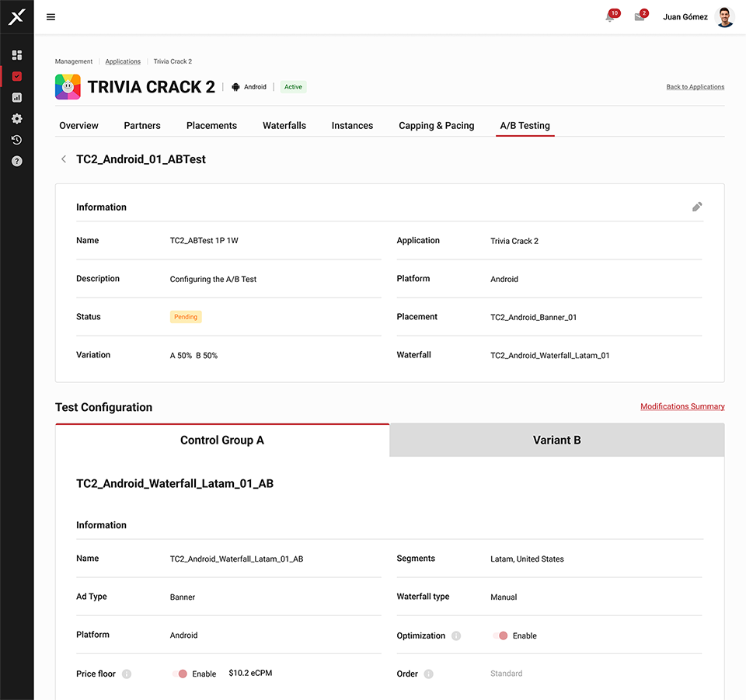Click the $10.2 eCPM price floor value
This screenshot has height=700, width=746.
coord(250,673)
